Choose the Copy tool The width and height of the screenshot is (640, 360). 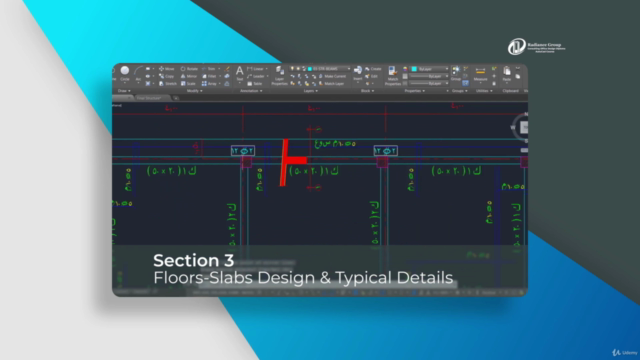click(167, 76)
